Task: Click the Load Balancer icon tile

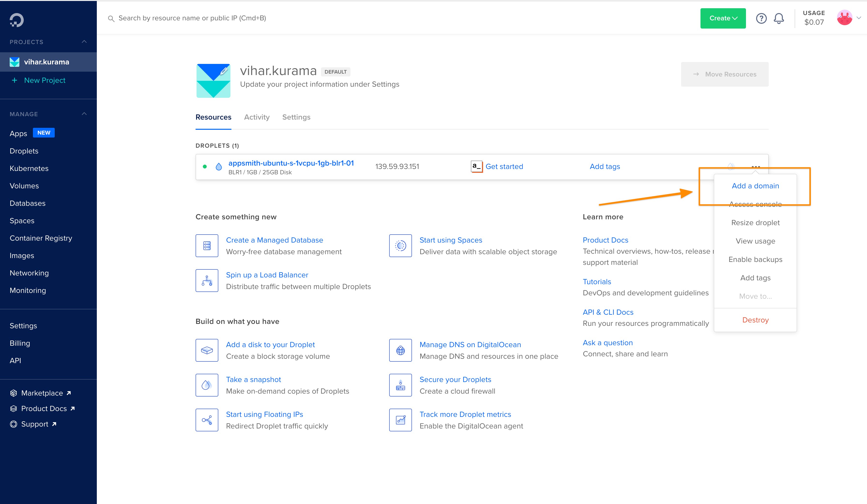Action: [207, 280]
